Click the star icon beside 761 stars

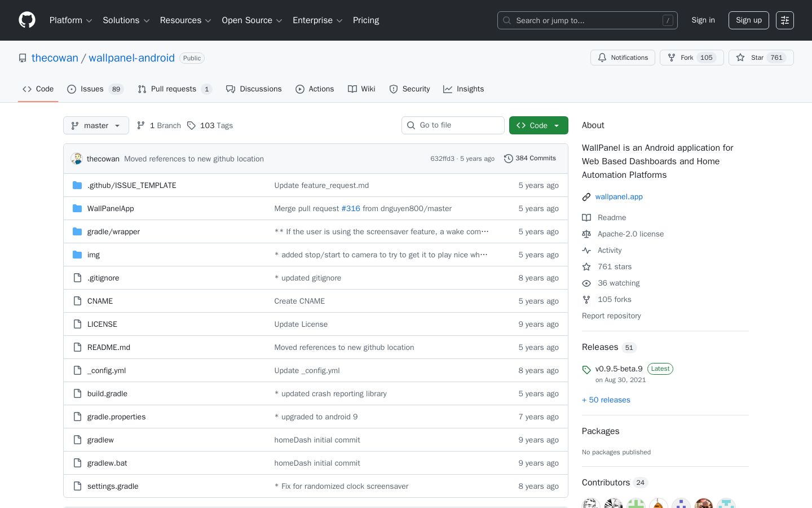click(586, 267)
